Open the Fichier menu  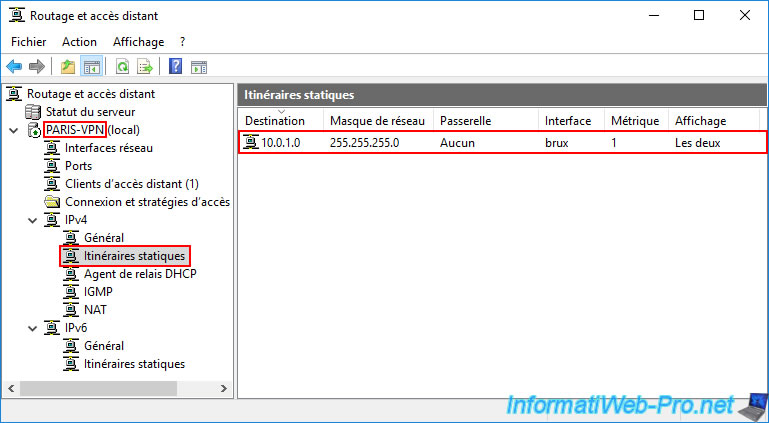tap(29, 42)
